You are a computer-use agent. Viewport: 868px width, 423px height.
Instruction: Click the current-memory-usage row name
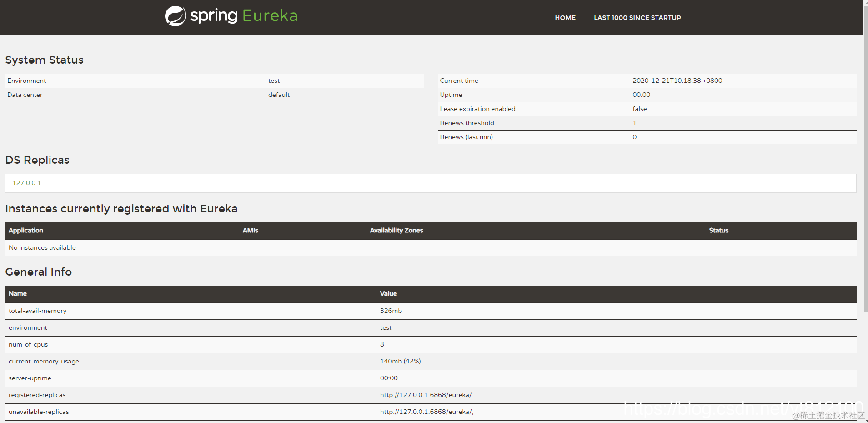pos(44,361)
